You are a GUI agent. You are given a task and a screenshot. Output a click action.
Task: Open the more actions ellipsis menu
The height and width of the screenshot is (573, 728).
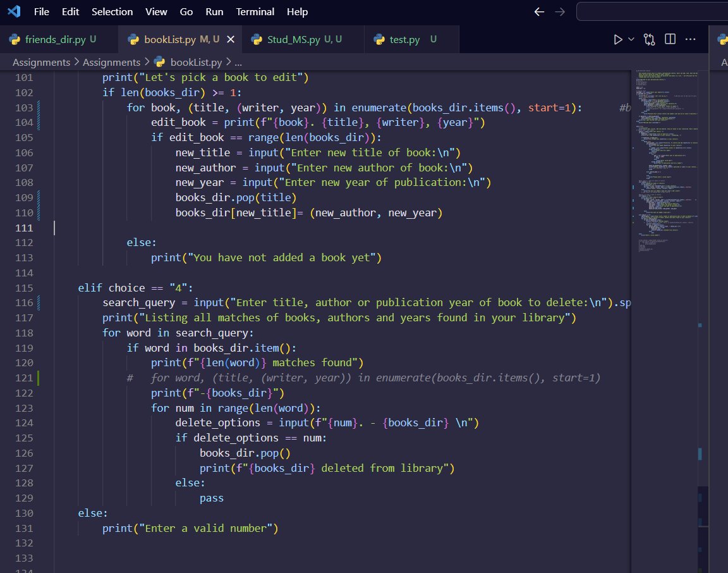click(690, 39)
